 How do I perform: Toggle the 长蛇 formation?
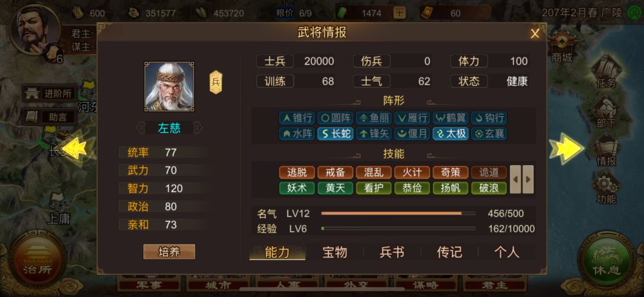[x=335, y=134]
